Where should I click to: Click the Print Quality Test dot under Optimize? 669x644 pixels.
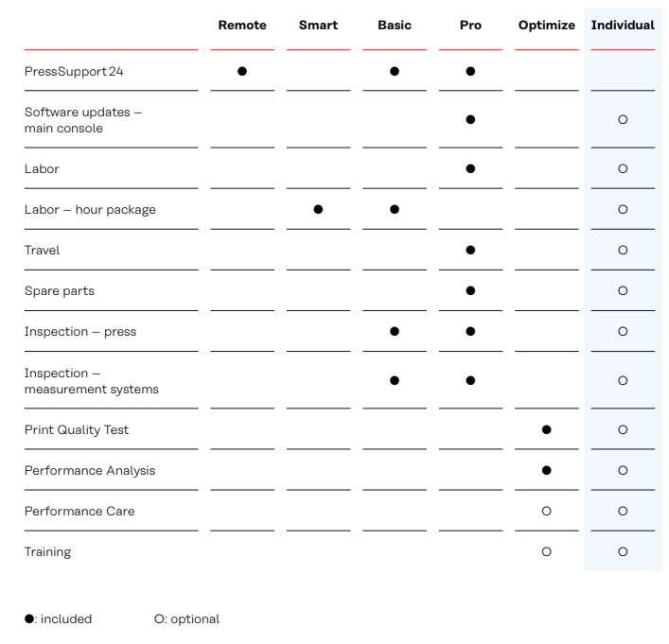tap(546, 430)
